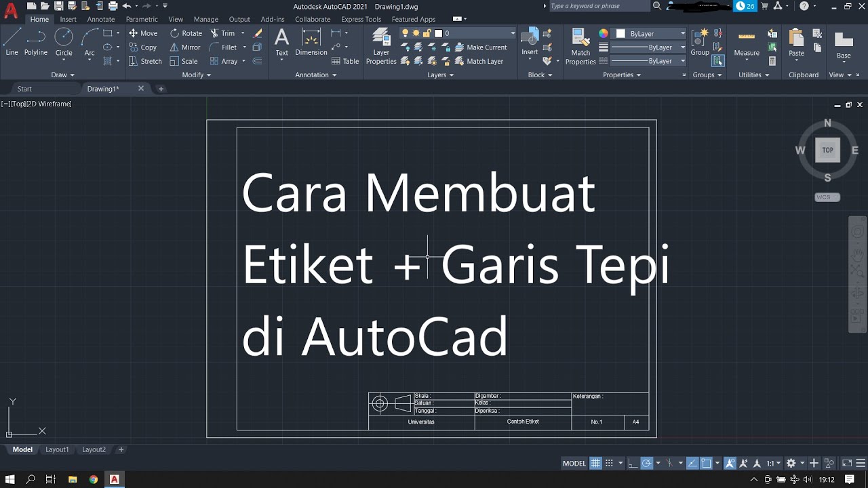868x488 pixels.
Task: Go to the Start tab
Action: click(x=24, y=89)
